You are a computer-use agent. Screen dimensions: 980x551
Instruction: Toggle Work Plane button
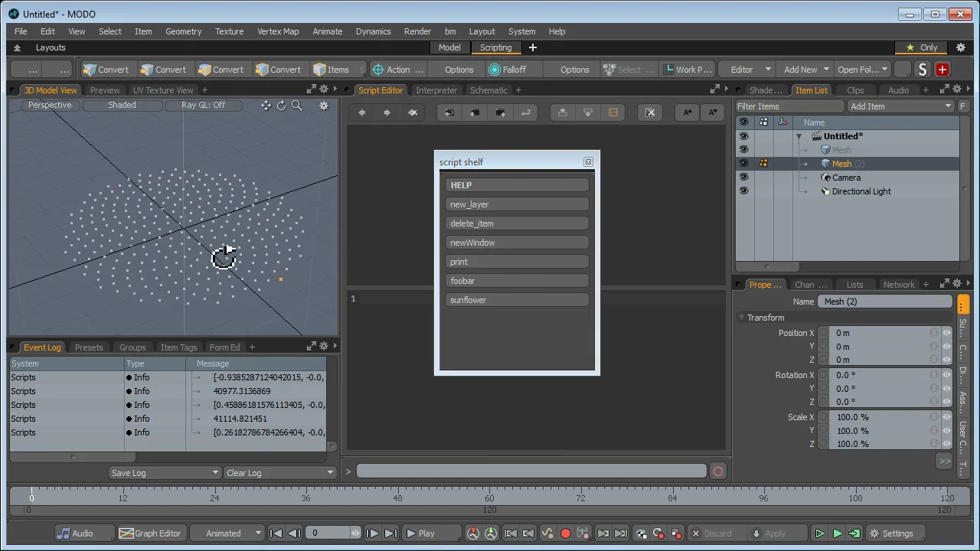coord(687,70)
